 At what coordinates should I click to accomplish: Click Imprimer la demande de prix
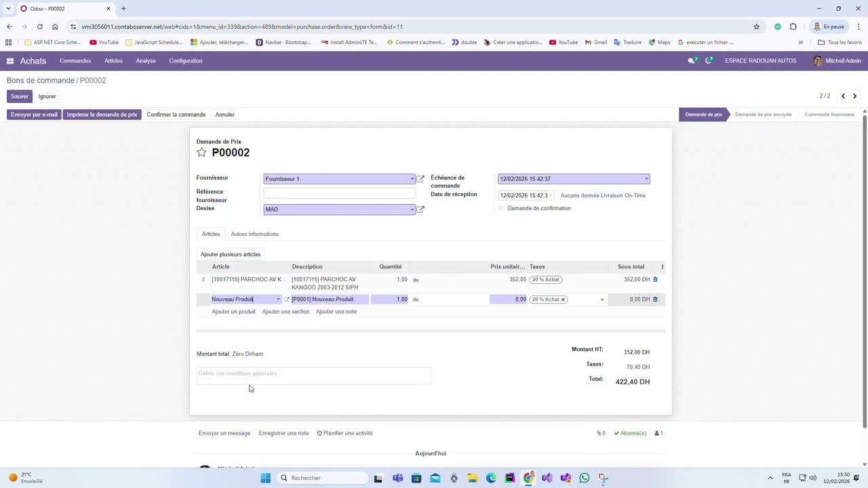pyautogui.click(x=102, y=115)
